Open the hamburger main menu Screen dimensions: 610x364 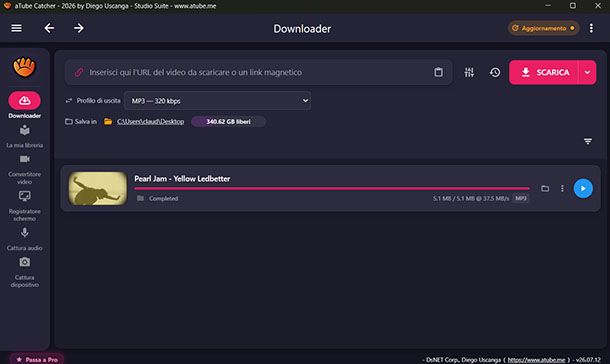(16, 28)
